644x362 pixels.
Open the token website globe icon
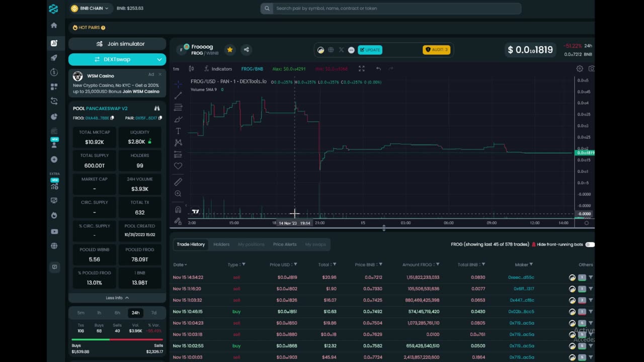tap(331, 50)
